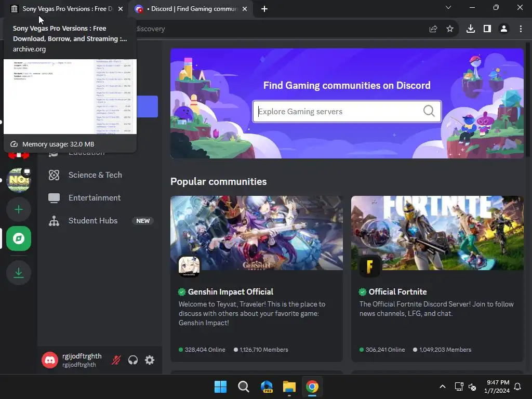
Task: Show hidden system tray icons
Action: tap(443, 387)
